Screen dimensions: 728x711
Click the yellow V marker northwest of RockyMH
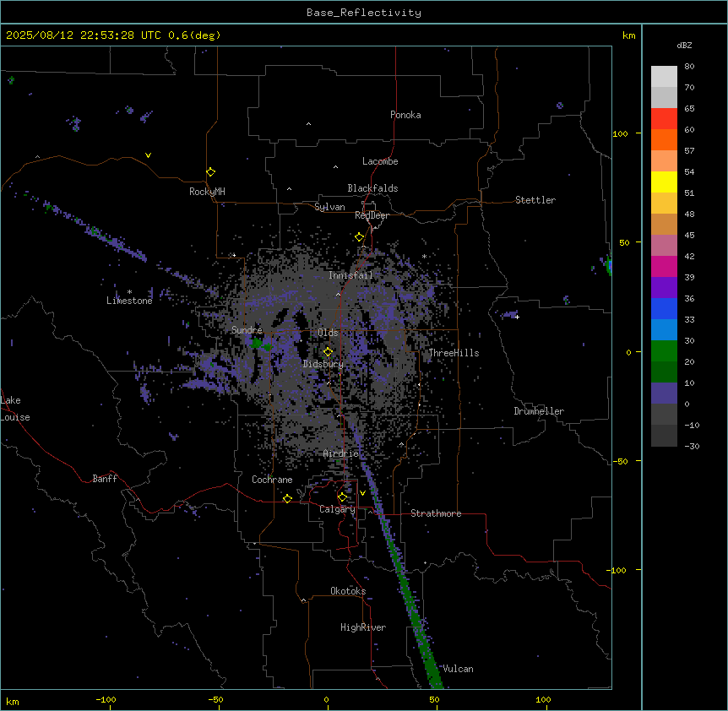click(148, 155)
